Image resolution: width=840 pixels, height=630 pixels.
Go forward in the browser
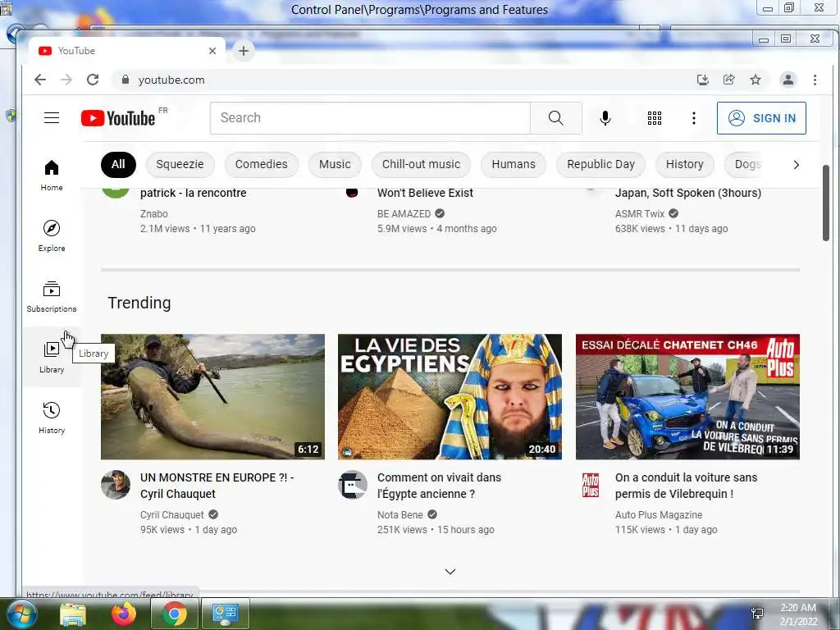coord(66,80)
